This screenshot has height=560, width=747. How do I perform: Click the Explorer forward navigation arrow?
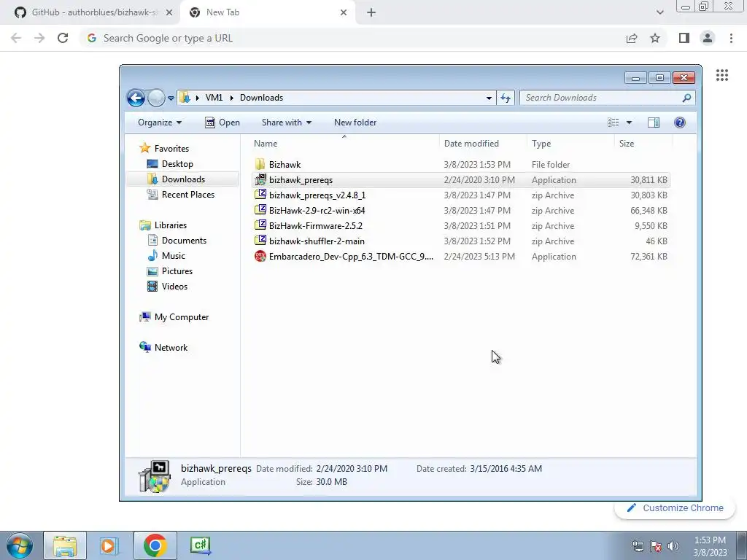pyautogui.click(x=156, y=98)
